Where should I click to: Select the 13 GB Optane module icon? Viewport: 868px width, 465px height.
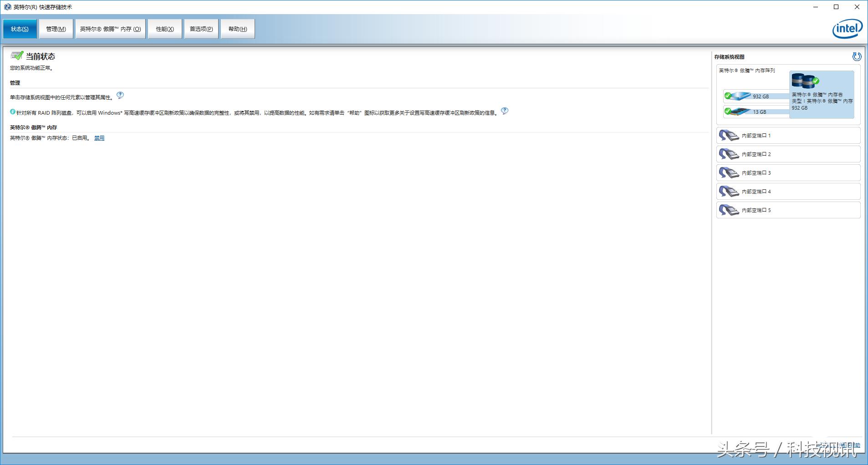pyautogui.click(x=738, y=111)
